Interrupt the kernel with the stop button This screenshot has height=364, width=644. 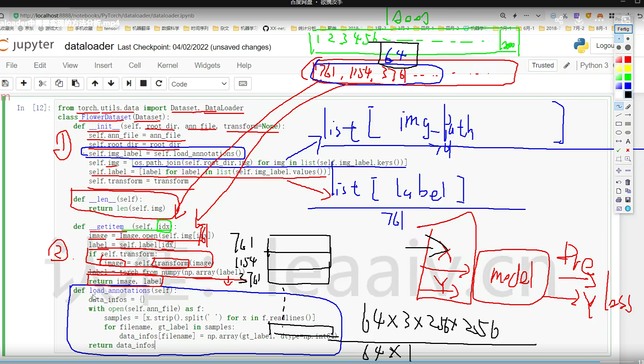tap(144, 84)
